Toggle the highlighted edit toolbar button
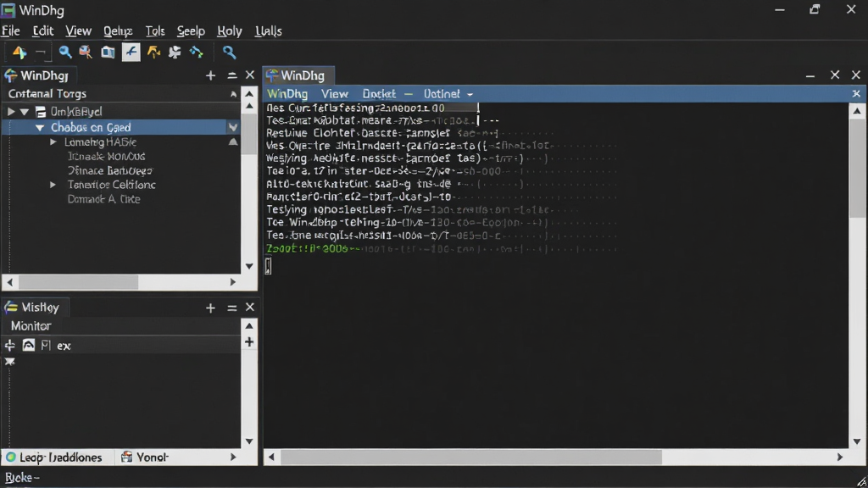 pos(131,52)
